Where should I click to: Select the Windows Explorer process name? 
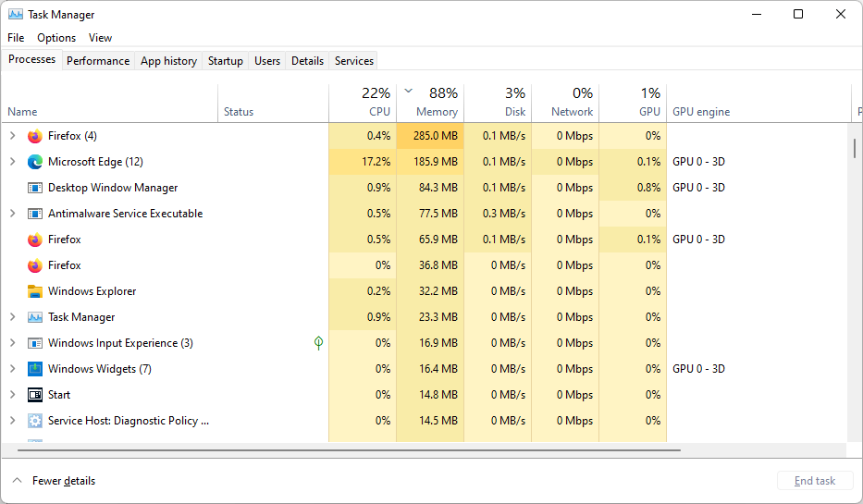pyautogui.click(x=92, y=291)
